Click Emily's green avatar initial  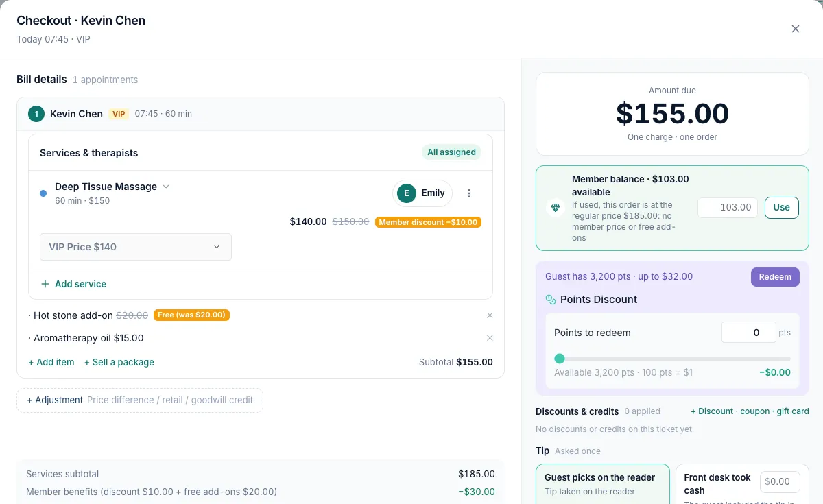pos(407,193)
